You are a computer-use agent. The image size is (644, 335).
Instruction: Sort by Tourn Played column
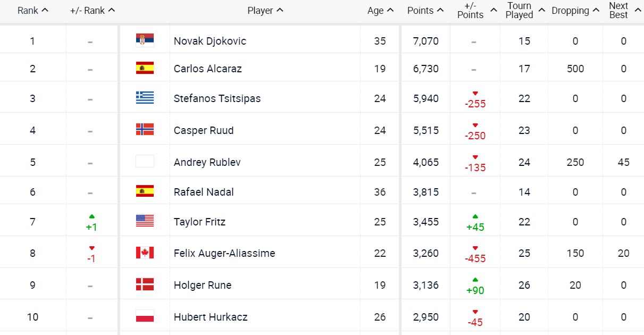coord(525,11)
